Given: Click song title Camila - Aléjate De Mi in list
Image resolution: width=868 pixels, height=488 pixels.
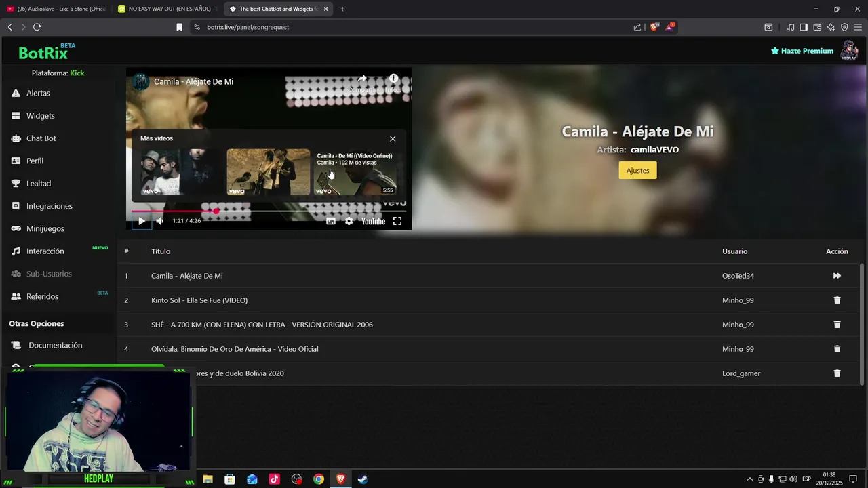Looking at the screenshot, I should click(x=187, y=276).
